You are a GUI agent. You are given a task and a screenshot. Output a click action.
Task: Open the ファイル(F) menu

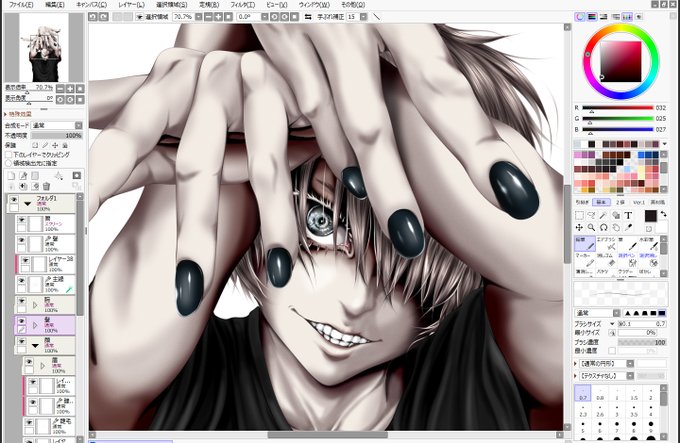(21, 5)
